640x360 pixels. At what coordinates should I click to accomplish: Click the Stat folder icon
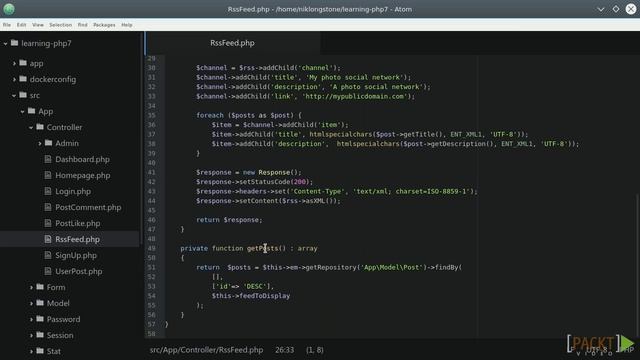pyautogui.click(x=40, y=351)
